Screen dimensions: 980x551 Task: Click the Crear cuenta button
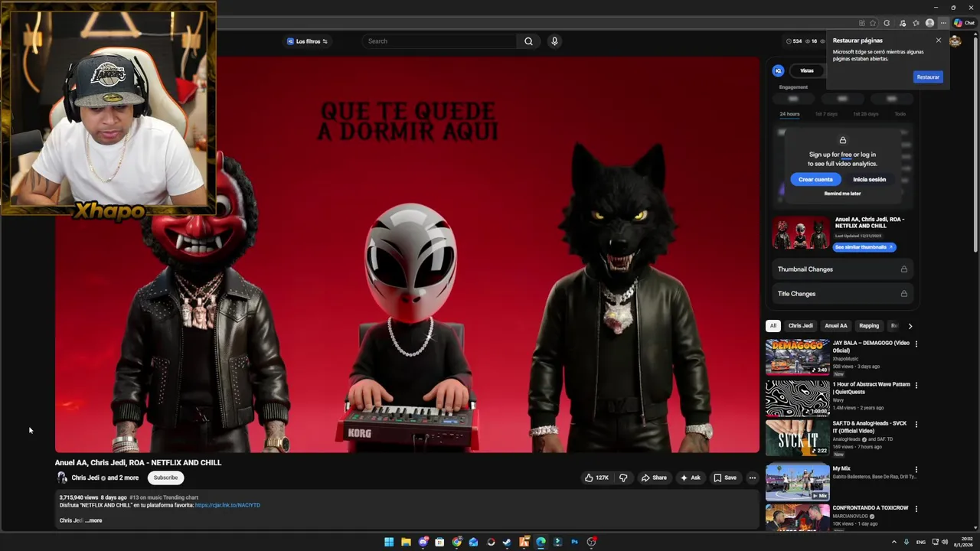(815, 179)
